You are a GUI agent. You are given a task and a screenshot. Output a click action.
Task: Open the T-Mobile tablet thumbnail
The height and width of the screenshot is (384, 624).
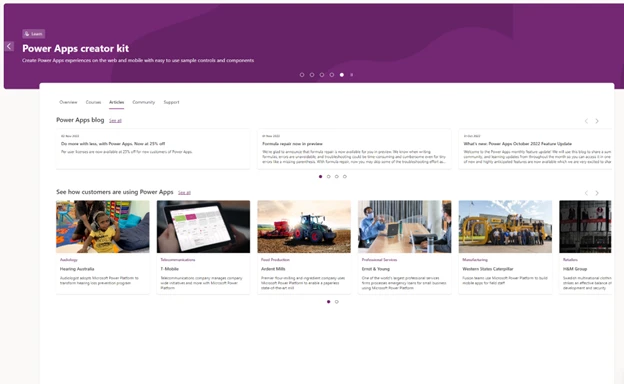pos(203,226)
